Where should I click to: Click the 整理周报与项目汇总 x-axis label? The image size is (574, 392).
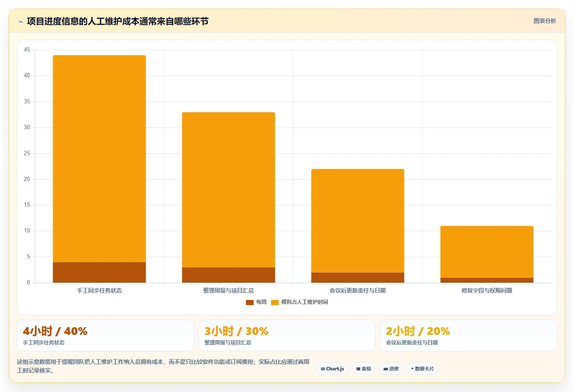coord(228,290)
